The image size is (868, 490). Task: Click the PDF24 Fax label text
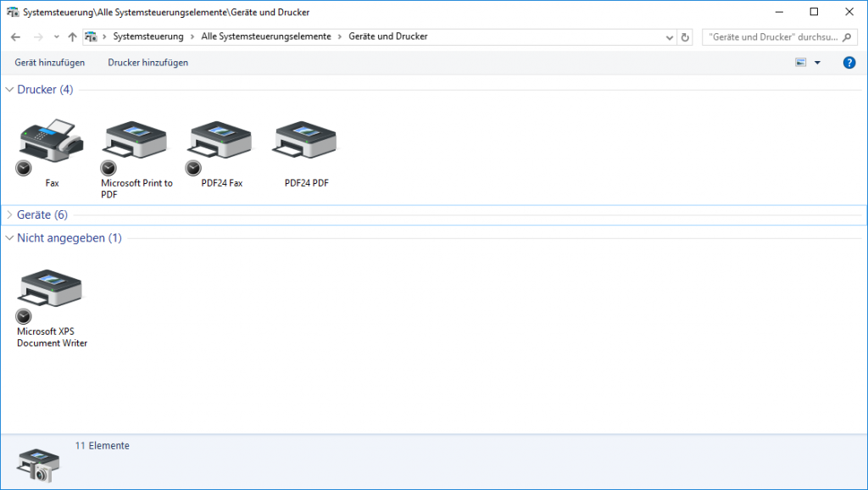(222, 183)
